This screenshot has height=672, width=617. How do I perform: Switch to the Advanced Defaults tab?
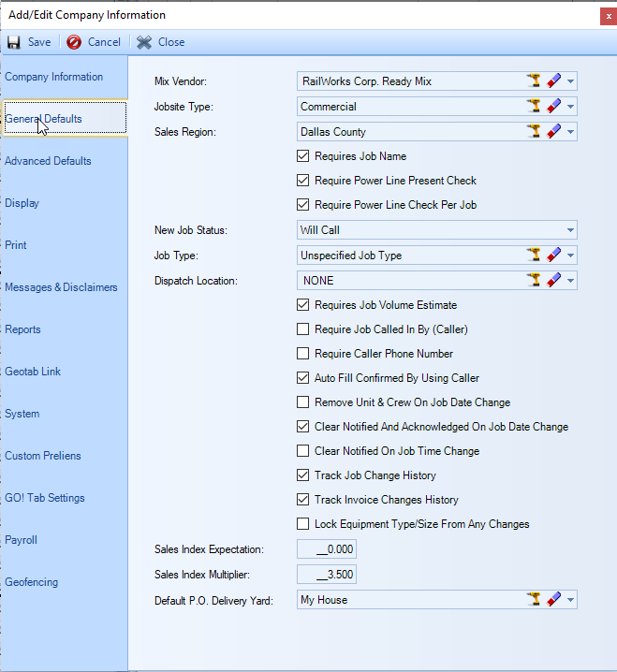[48, 161]
